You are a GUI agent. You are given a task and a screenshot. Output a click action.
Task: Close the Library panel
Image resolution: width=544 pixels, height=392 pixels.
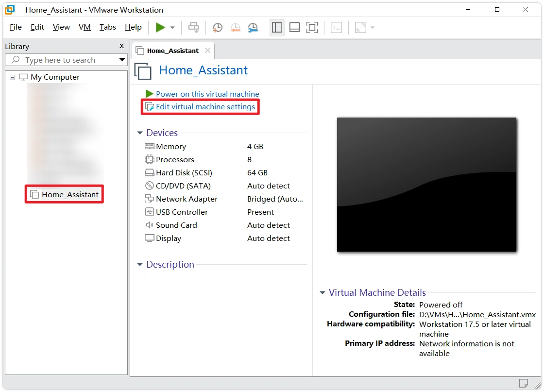[x=121, y=46]
